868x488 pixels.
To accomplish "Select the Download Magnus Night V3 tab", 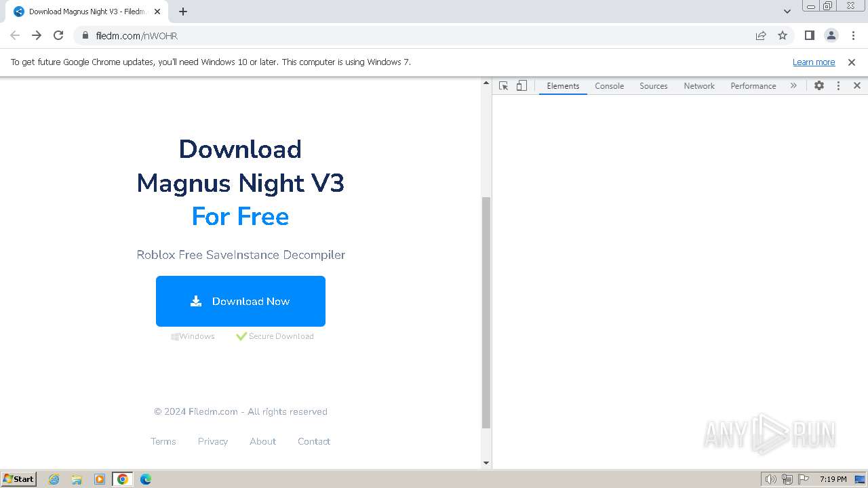I will (86, 12).
